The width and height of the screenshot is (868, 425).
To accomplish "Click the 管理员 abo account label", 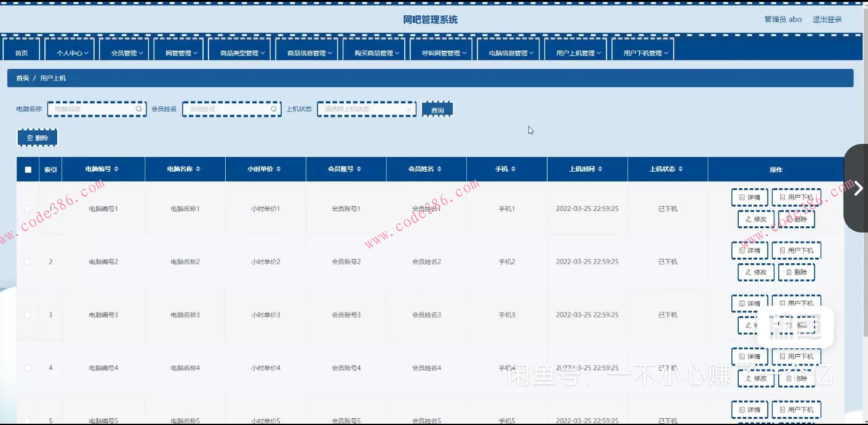I will tap(783, 19).
